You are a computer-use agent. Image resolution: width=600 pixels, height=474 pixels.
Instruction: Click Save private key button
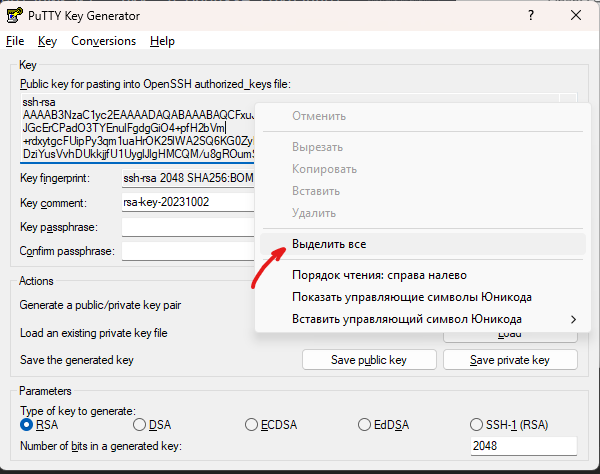pyautogui.click(x=510, y=360)
